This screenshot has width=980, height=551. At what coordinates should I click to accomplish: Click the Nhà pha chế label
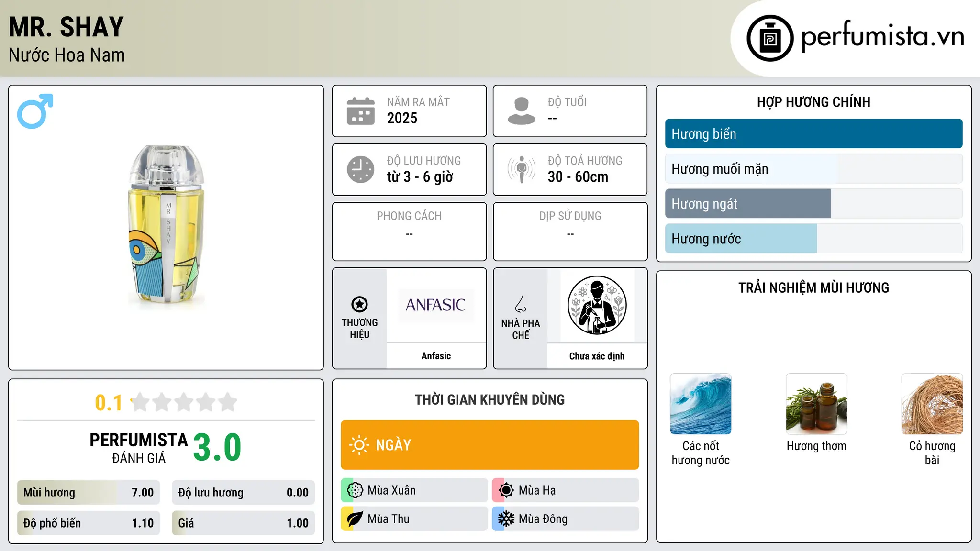click(x=521, y=329)
